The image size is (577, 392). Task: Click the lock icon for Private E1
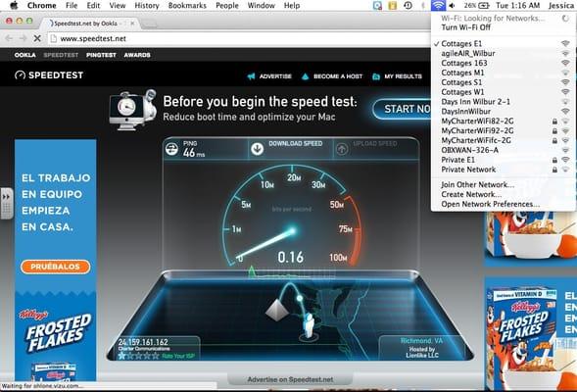554,160
